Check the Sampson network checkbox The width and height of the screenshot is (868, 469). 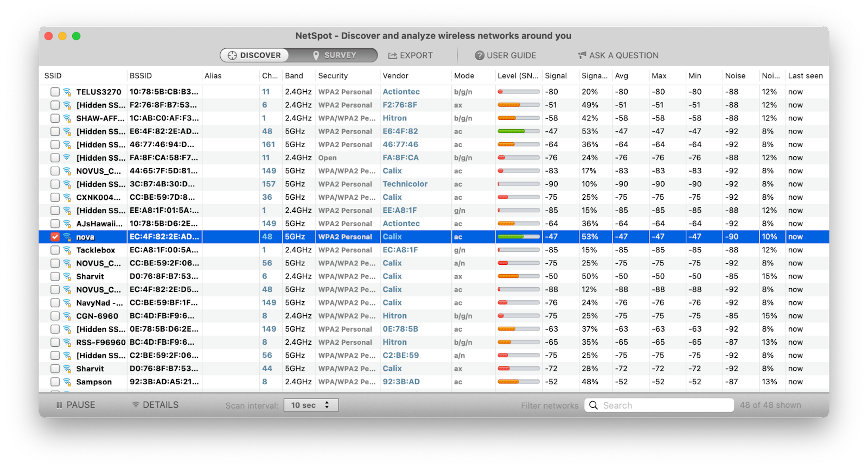(55, 382)
